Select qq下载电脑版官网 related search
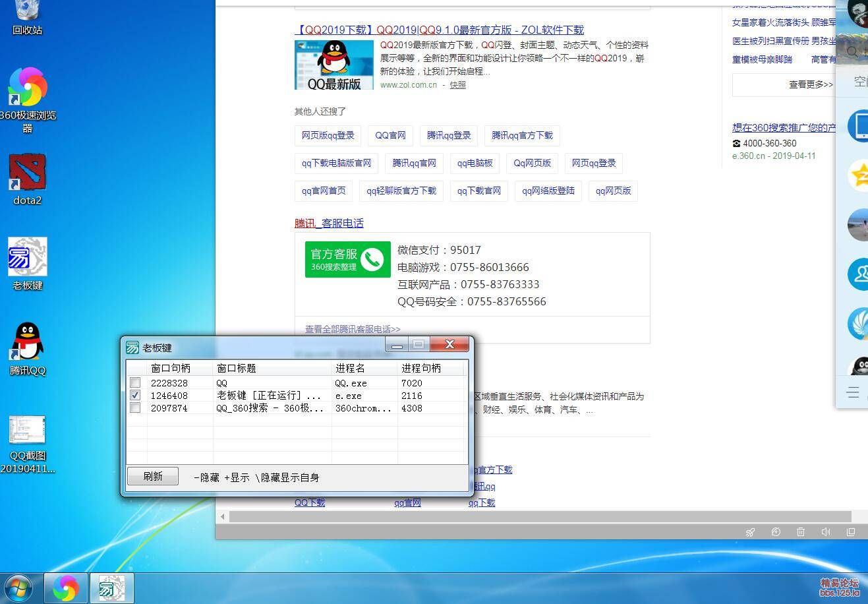This screenshot has width=868, height=604. (x=337, y=163)
